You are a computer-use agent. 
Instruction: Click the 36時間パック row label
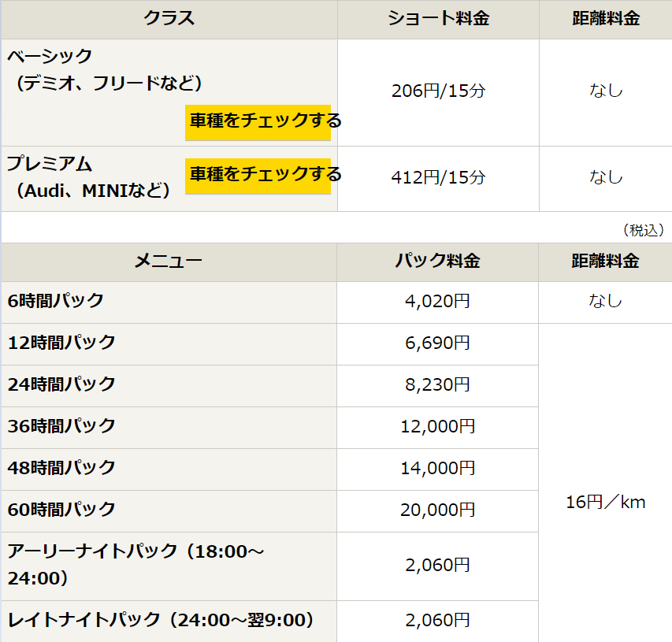click(61, 426)
